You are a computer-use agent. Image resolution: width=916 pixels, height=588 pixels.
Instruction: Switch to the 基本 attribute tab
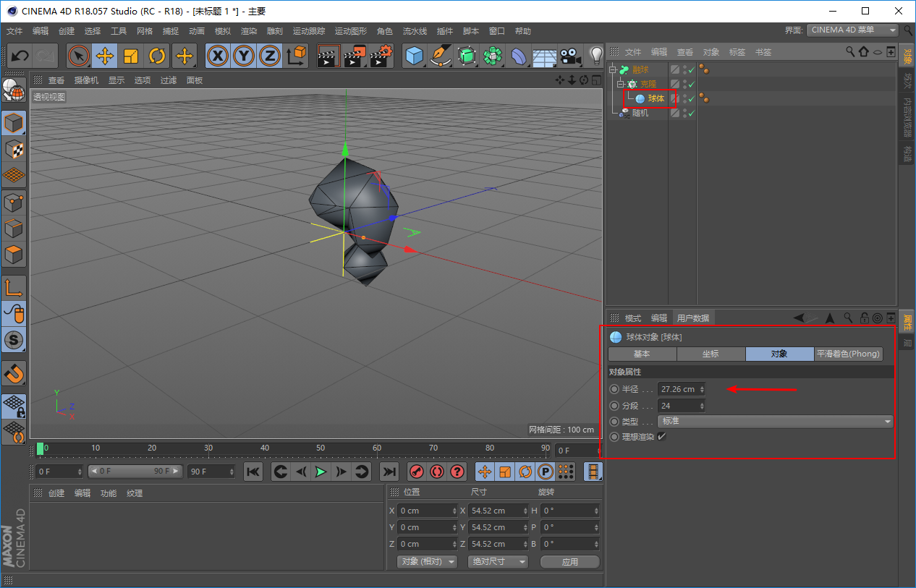pyautogui.click(x=642, y=354)
